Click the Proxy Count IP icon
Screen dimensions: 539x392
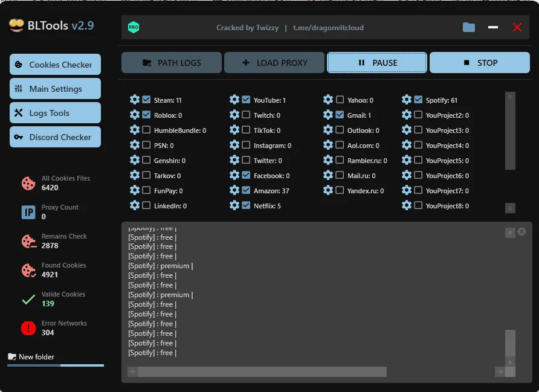tap(28, 212)
